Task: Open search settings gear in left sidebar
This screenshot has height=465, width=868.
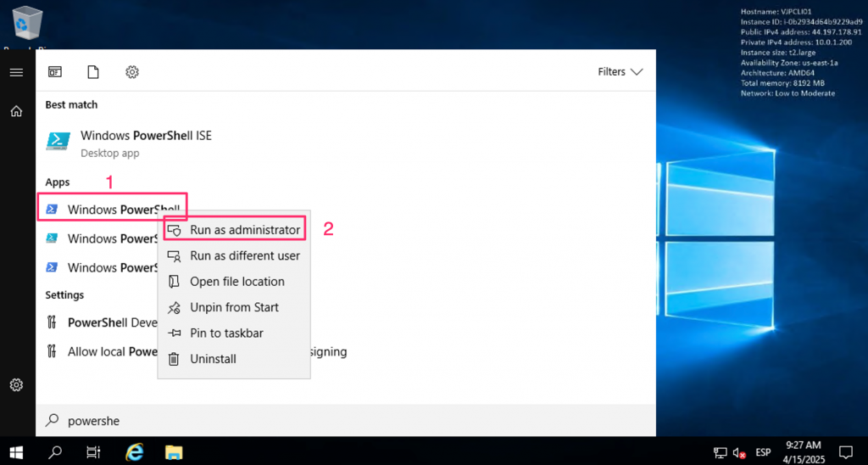Action: point(16,385)
